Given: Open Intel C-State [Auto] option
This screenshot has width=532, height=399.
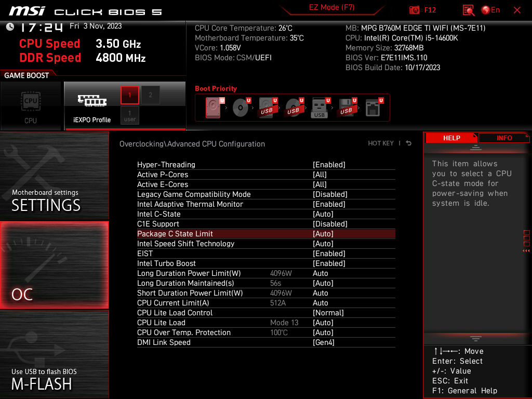Looking at the screenshot, I should coord(266,214).
